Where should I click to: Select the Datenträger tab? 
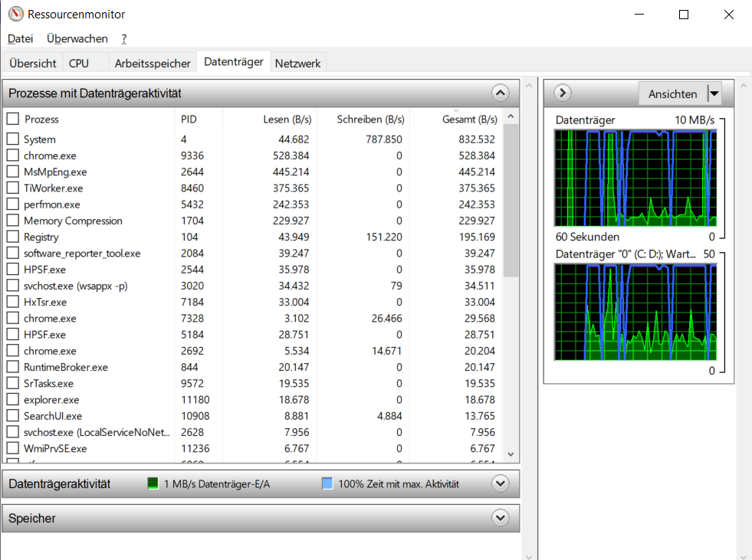coord(234,62)
